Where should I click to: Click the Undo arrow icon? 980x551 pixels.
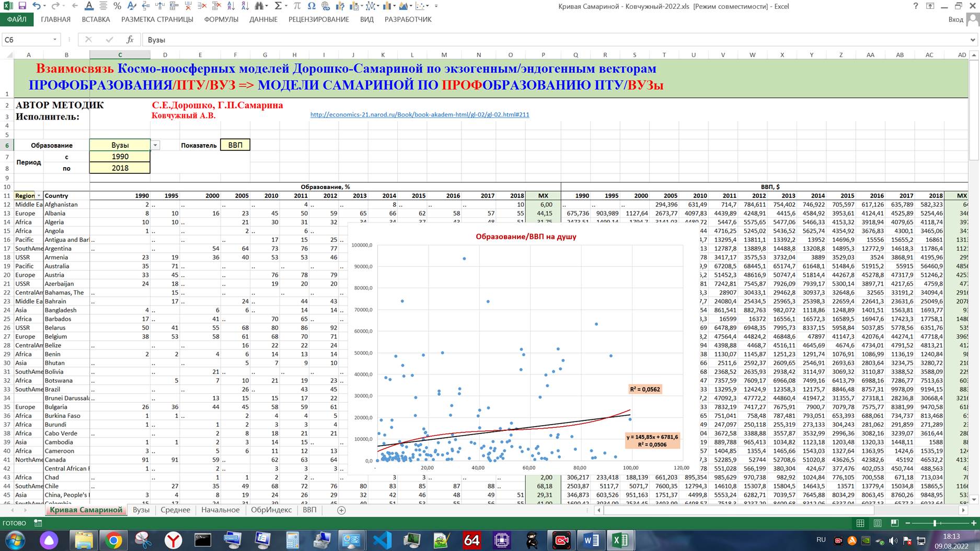[36, 6]
